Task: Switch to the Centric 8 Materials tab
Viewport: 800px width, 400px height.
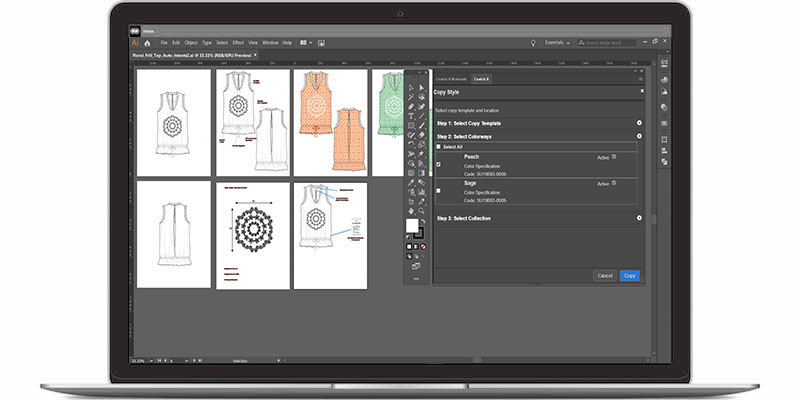Action: click(451, 77)
